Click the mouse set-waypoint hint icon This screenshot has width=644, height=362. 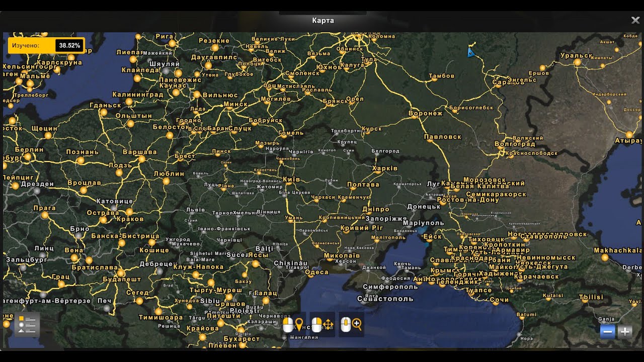coord(293,325)
